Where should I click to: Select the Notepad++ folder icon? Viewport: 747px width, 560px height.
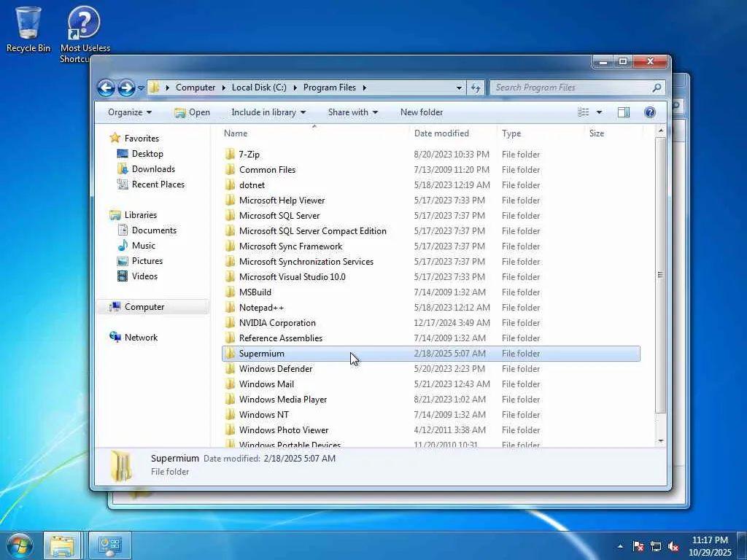click(x=230, y=307)
